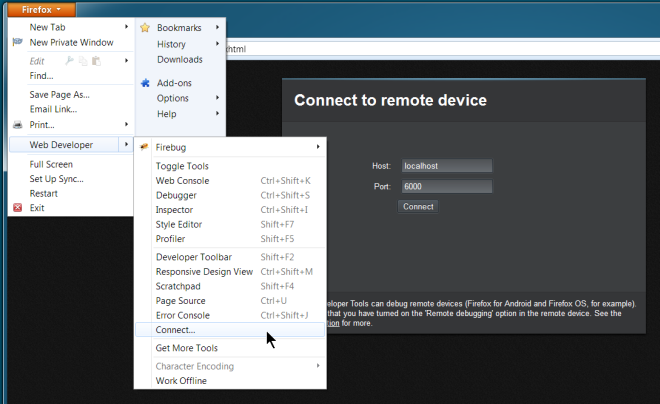This screenshot has height=404, width=660.
Task: Choose Responsive Design View
Action: point(230,271)
